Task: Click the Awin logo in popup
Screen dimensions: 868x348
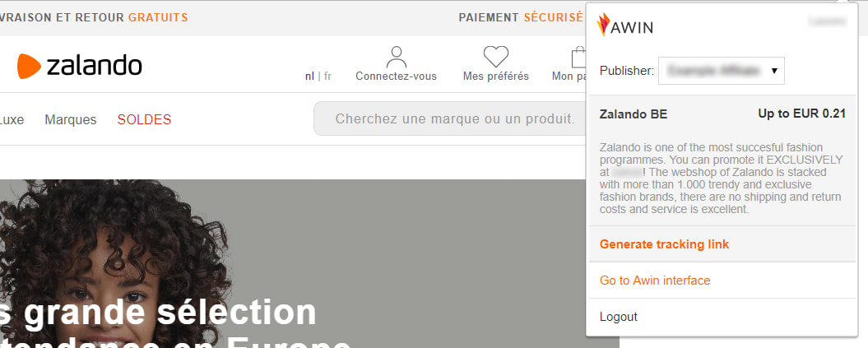Action: [624, 25]
